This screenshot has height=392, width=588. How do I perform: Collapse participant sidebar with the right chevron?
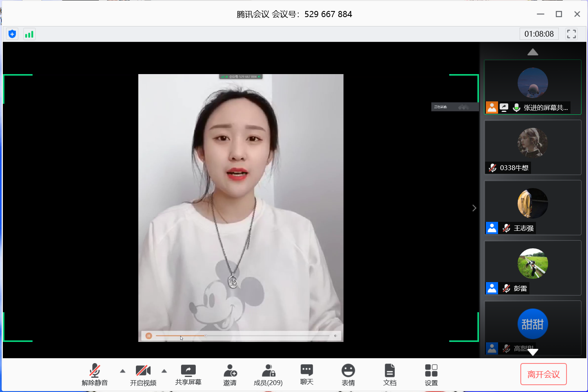pyautogui.click(x=474, y=208)
